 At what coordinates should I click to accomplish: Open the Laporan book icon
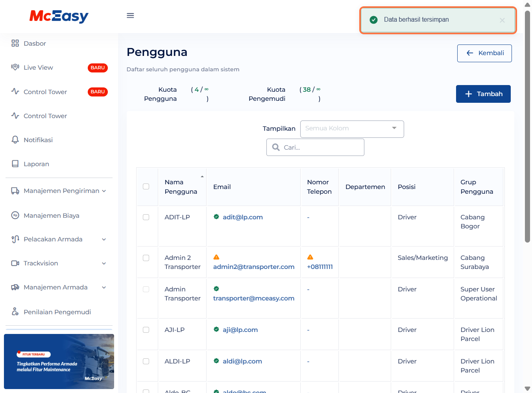(x=15, y=164)
